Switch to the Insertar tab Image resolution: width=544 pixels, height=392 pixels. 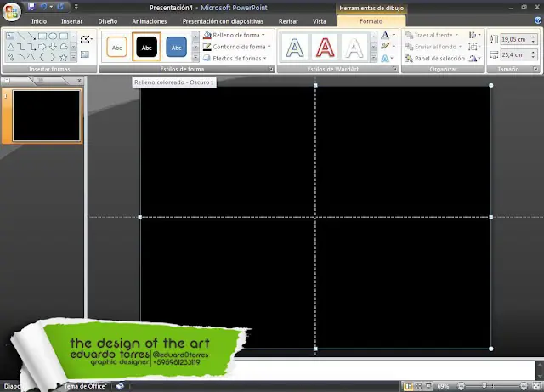coord(71,21)
